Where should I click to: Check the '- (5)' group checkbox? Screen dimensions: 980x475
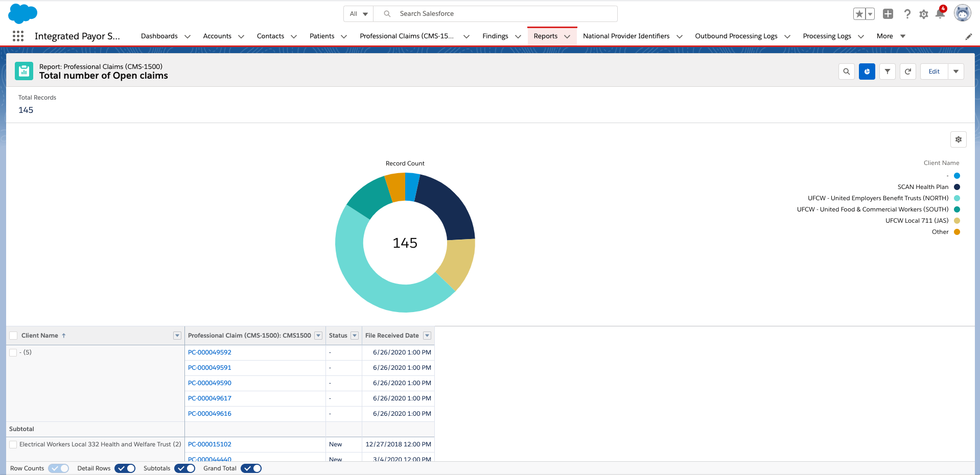click(x=13, y=352)
